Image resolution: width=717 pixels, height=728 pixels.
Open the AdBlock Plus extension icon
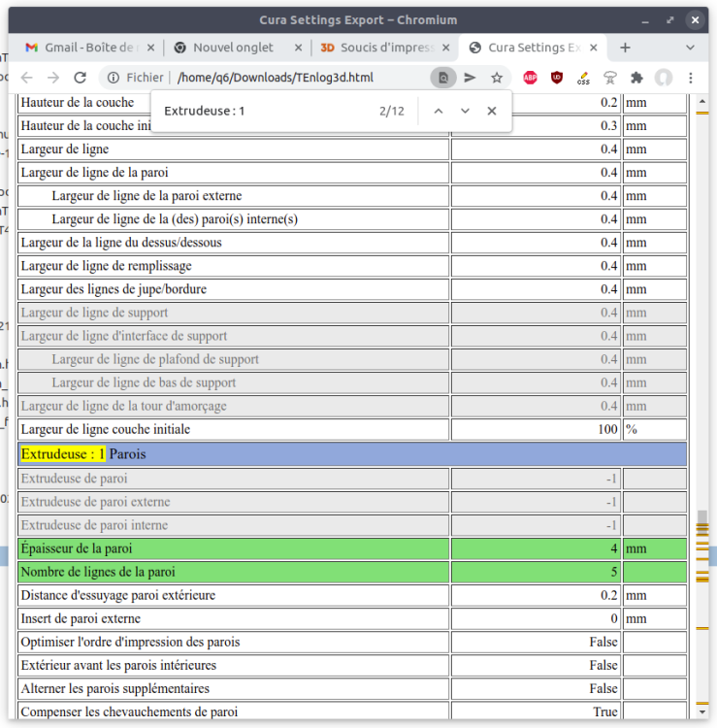[530, 78]
